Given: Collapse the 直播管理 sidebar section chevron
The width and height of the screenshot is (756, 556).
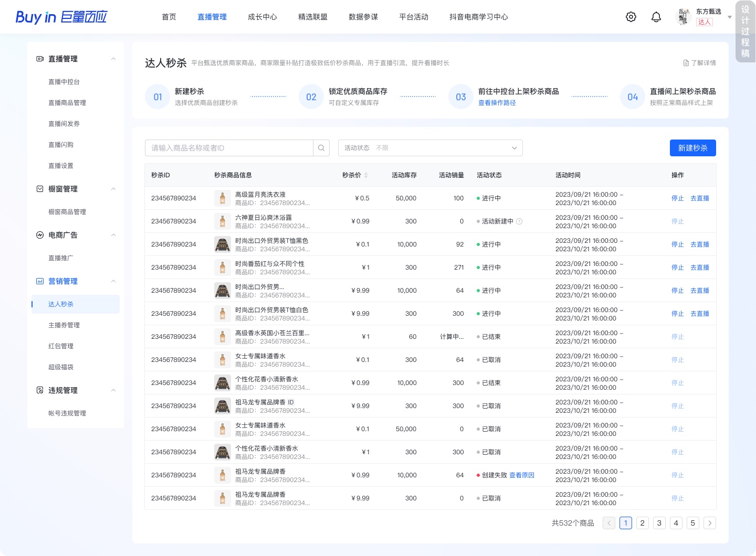Looking at the screenshot, I should [x=113, y=59].
